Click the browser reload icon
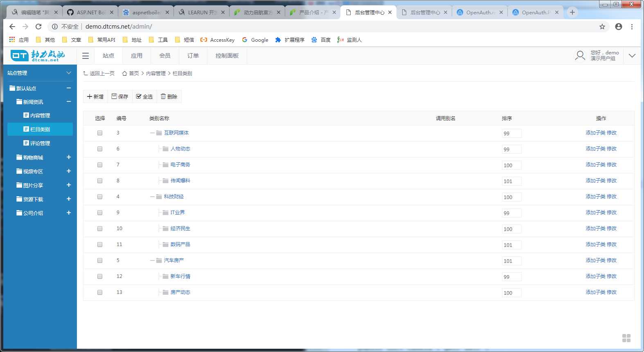 [x=38, y=27]
